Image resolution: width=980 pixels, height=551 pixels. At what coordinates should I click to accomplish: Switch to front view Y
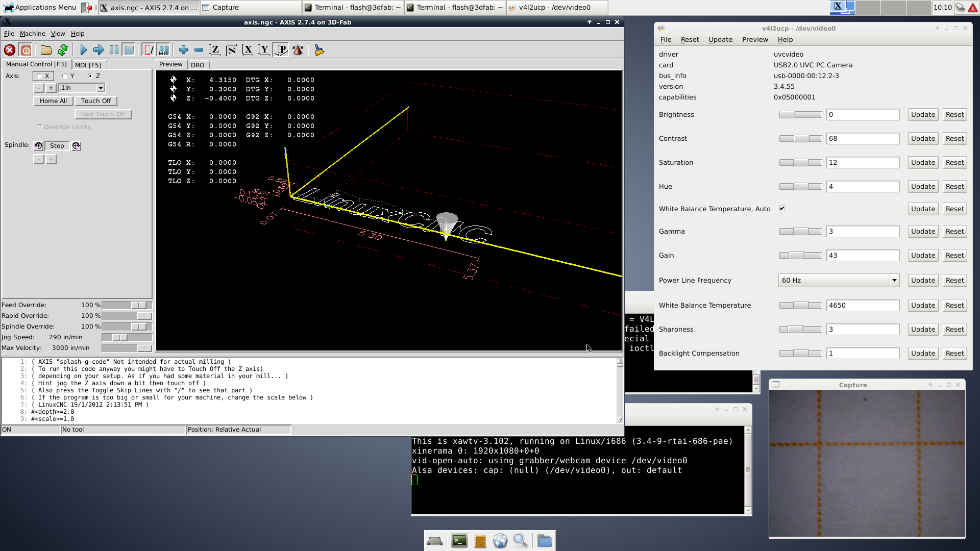tap(264, 50)
